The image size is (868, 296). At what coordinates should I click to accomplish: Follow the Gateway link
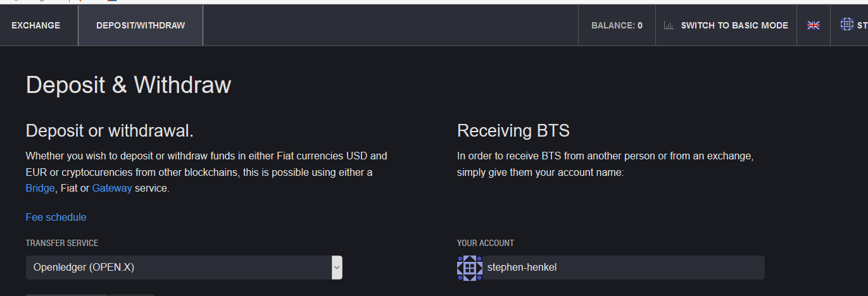pos(112,188)
